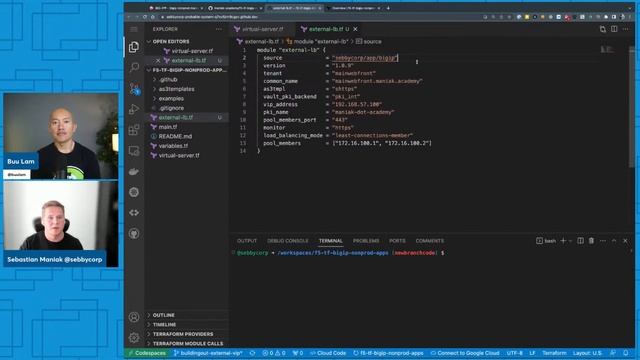640x360 pixels.
Task: Expand the Terraform Module Calls section
Action: [187, 344]
